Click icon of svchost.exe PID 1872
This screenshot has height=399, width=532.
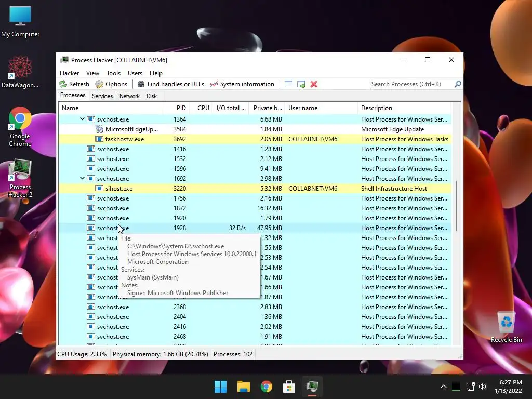point(90,208)
